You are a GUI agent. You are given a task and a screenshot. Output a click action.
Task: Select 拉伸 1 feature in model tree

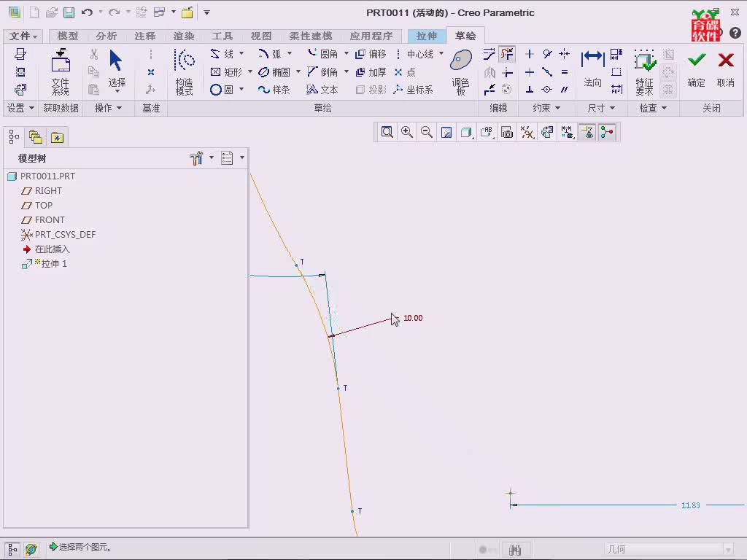point(44,264)
